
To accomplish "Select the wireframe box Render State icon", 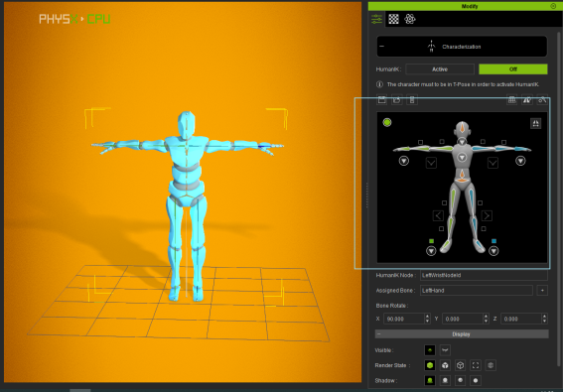I will point(461,365).
